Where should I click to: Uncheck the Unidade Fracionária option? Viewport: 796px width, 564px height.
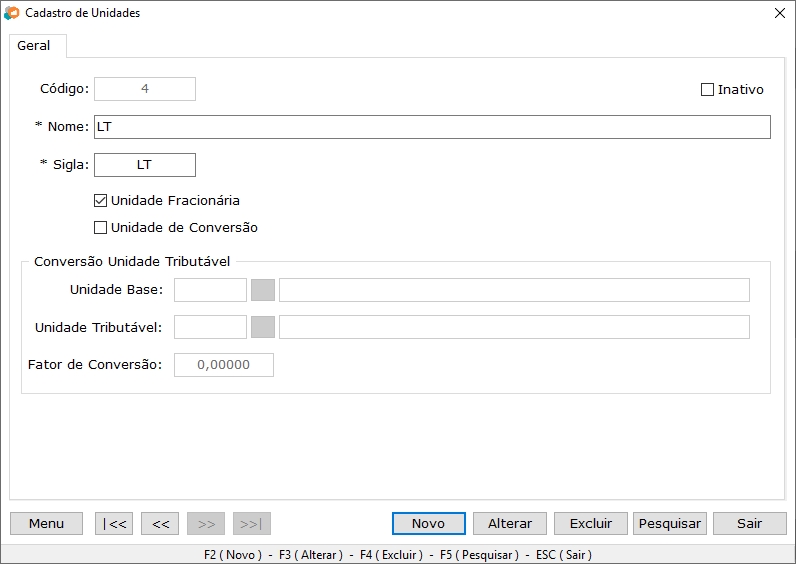point(100,200)
